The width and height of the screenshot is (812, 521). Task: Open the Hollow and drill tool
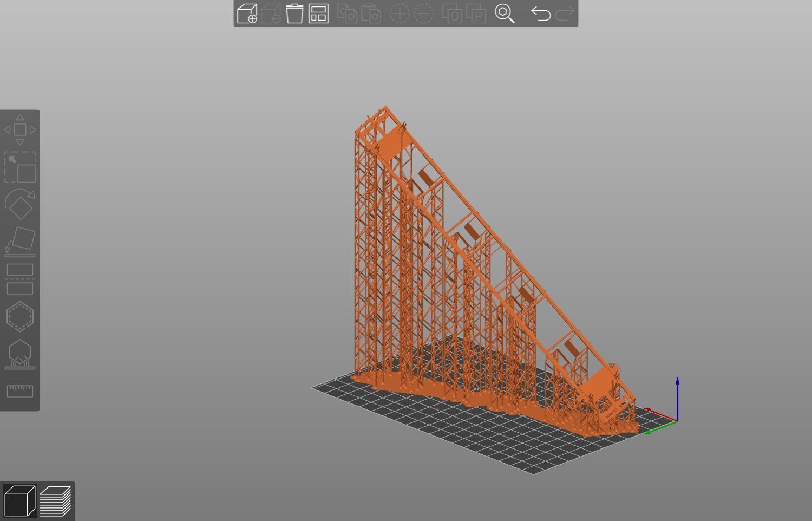[20, 316]
